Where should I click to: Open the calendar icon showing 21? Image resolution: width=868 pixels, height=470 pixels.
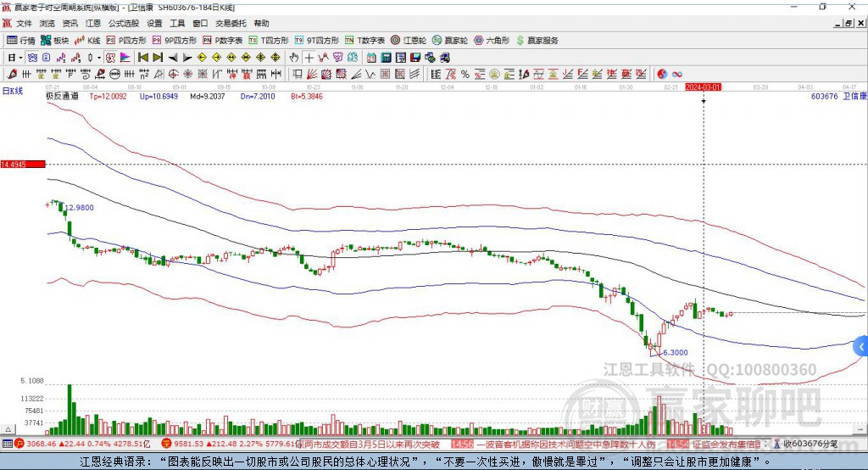pos(371,58)
